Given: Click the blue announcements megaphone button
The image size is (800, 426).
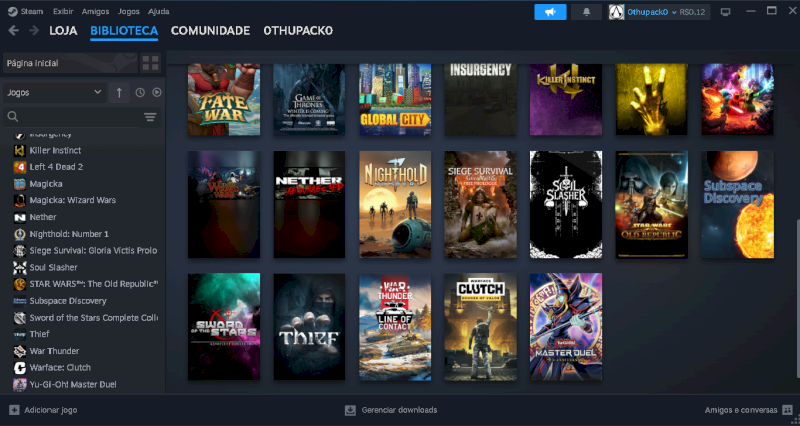Looking at the screenshot, I should (550, 12).
